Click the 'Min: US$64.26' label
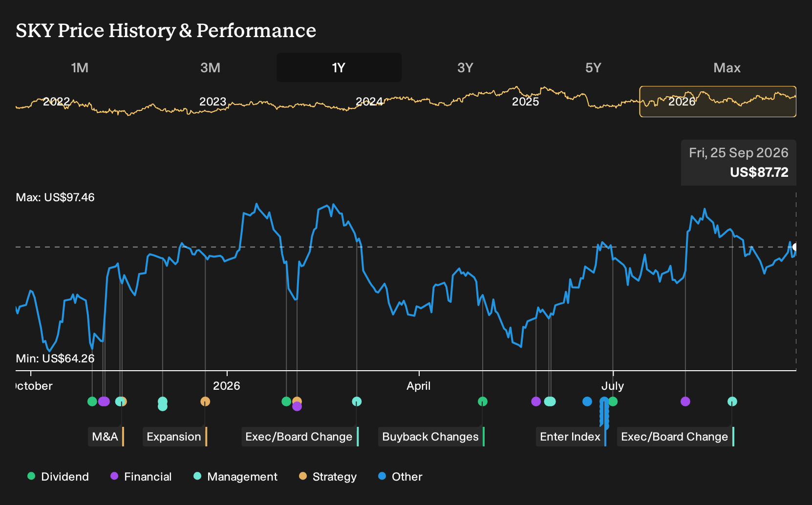The width and height of the screenshot is (812, 505). point(55,358)
